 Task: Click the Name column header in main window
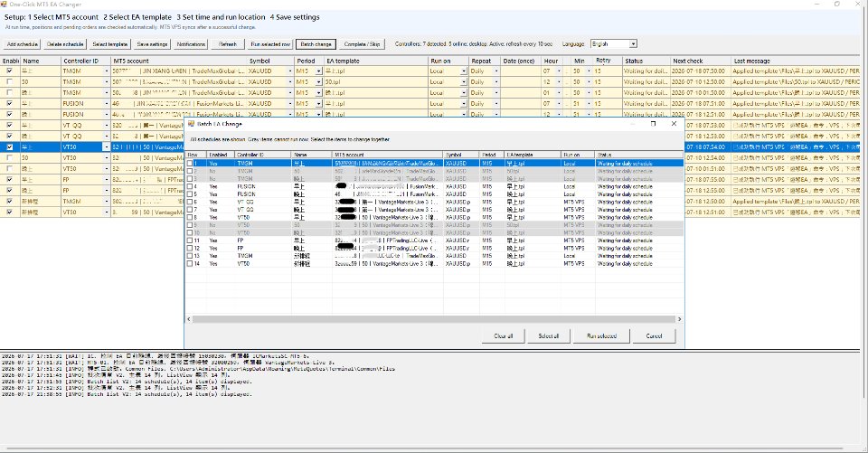tap(41, 61)
